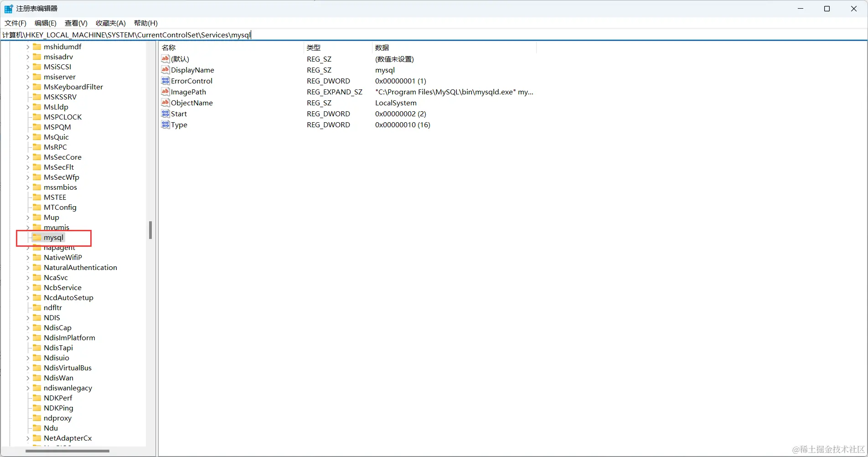Click the NetAdapterCx folder icon
868x457 pixels.
click(37, 438)
